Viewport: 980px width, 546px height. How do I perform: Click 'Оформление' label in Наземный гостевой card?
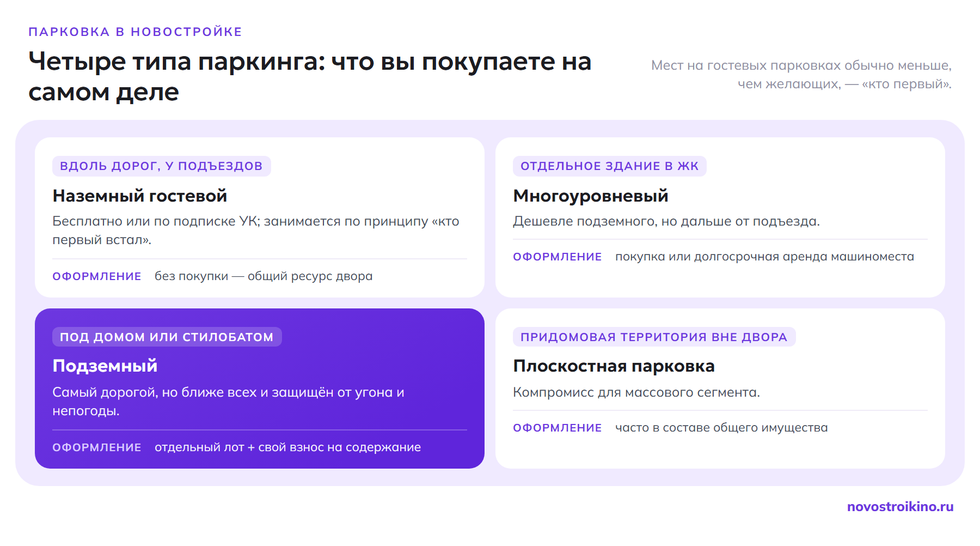tap(97, 276)
